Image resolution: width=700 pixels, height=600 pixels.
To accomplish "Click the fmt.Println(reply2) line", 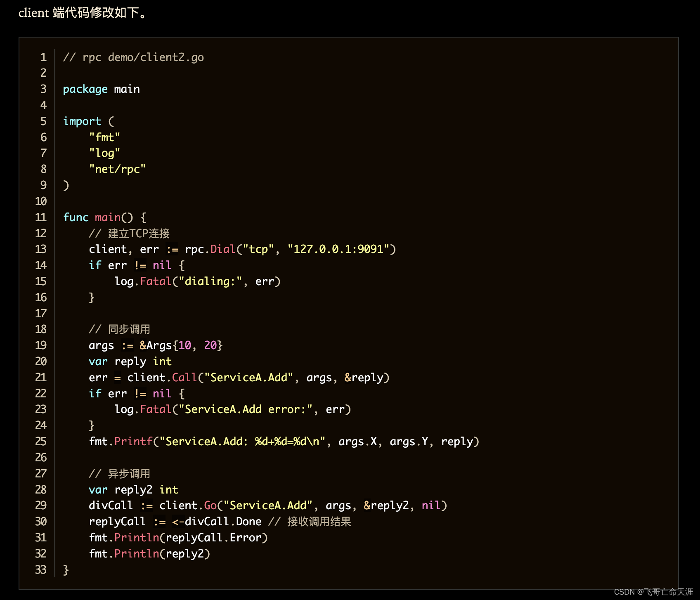I will tap(149, 554).
